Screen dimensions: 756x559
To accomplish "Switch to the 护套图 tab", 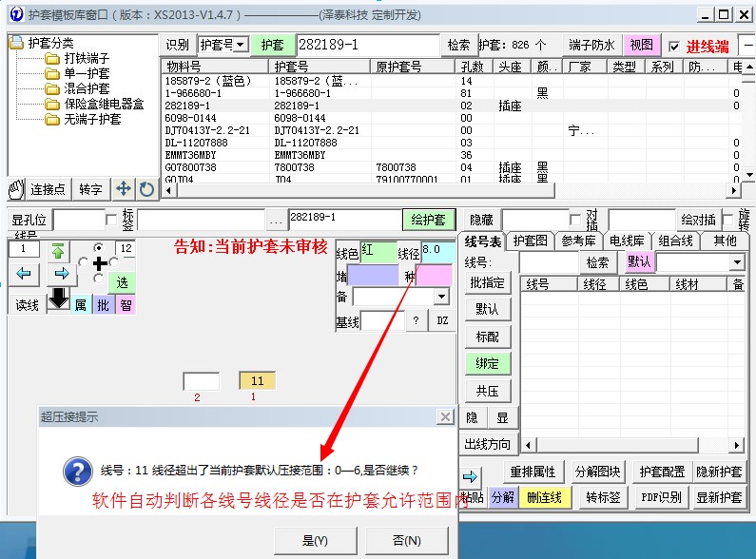I will coord(530,241).
